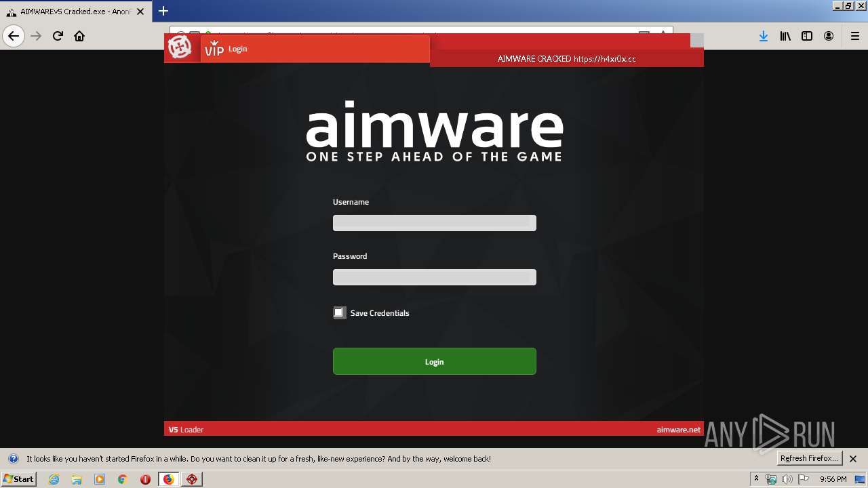Click the notification bar info icon
The height and width of the screenshot is (488, 868).
coord(13,459)
